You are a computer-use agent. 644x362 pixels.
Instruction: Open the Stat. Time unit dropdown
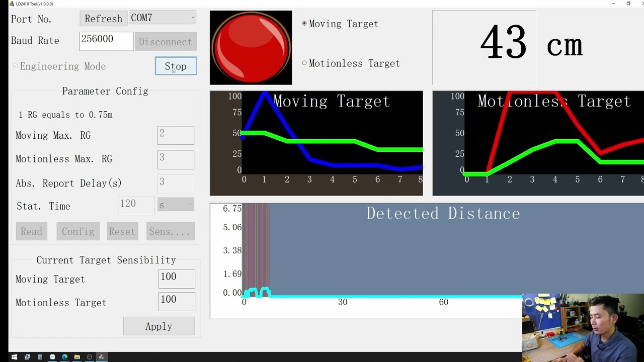[176, 205]
